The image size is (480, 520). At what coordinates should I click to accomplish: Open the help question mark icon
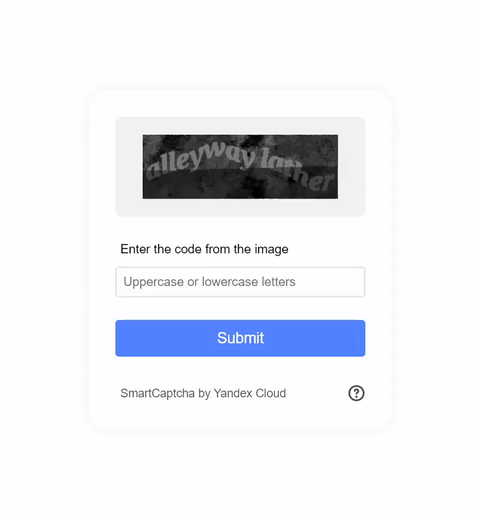[x=356, y=393]
